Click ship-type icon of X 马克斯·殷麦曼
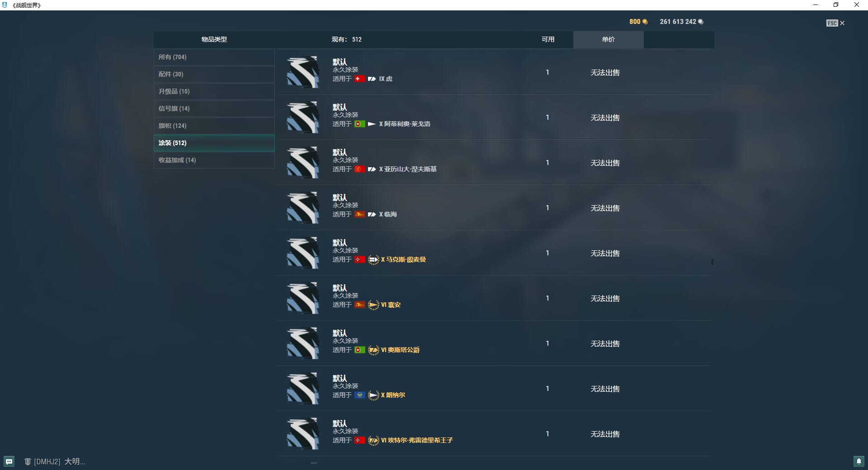Screen dimensions: 868x470 pyautogui.click(x=373, y=259)
